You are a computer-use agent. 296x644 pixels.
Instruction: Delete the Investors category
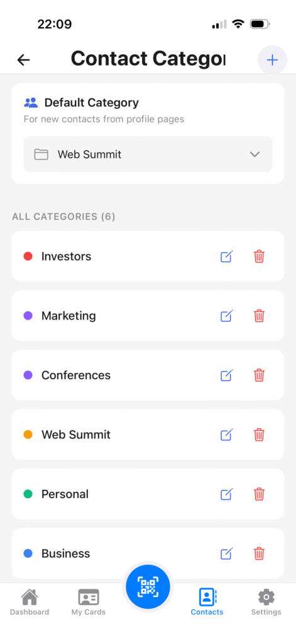pos(259,257)
